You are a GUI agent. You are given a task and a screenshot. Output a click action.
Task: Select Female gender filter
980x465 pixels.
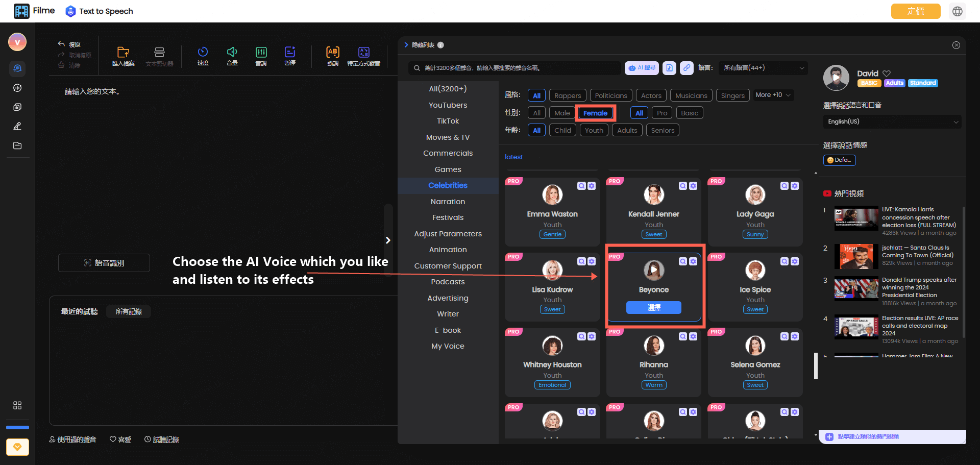click(x=596, y=113)
